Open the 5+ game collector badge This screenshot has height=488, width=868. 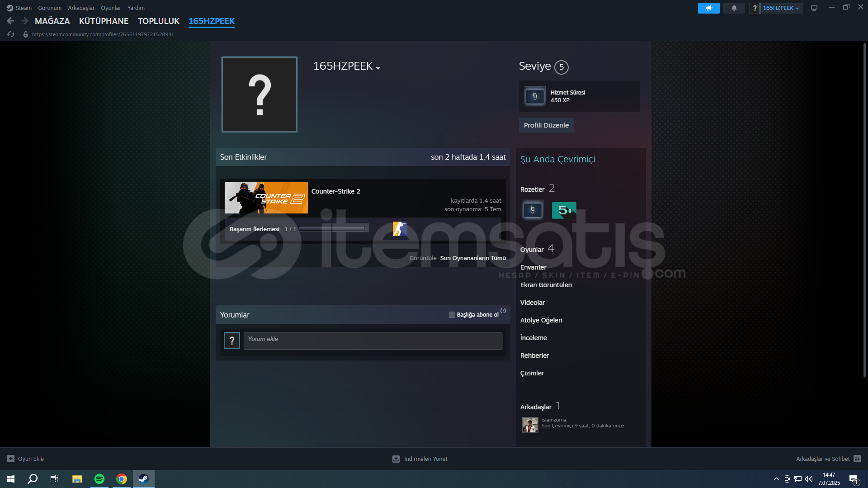click(x=564, y=210)
